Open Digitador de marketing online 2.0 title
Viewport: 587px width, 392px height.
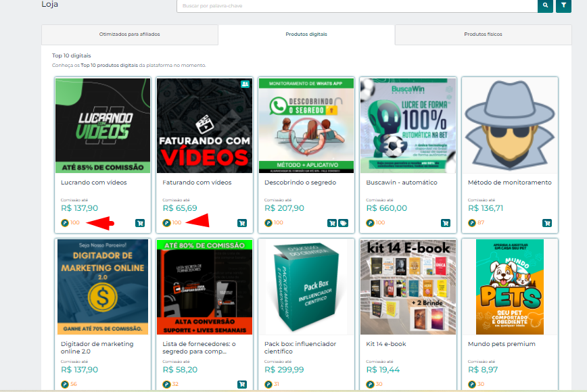click(97, 347)
